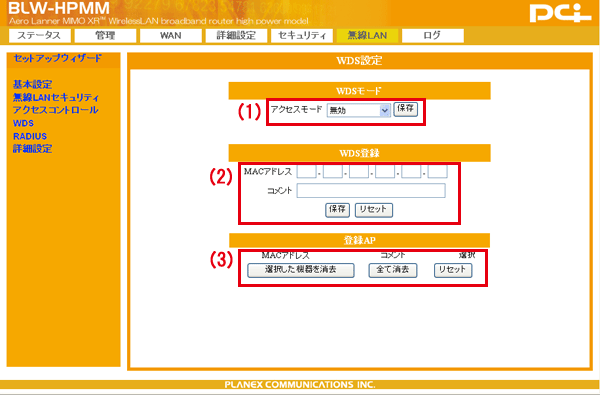Click the 全て消去 button
Image resolution: width=600 pixels, height=395 pixels.
(x=393, y=270)
